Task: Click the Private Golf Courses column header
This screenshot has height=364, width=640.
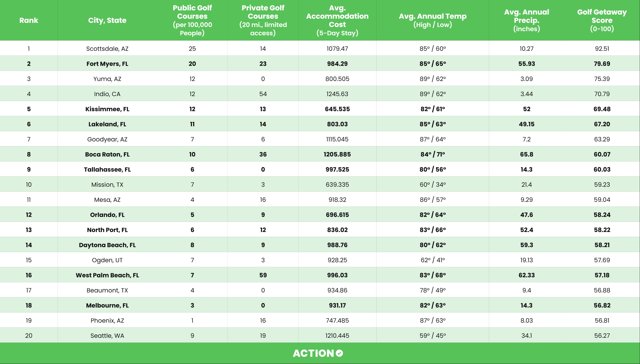Action: 263,20
